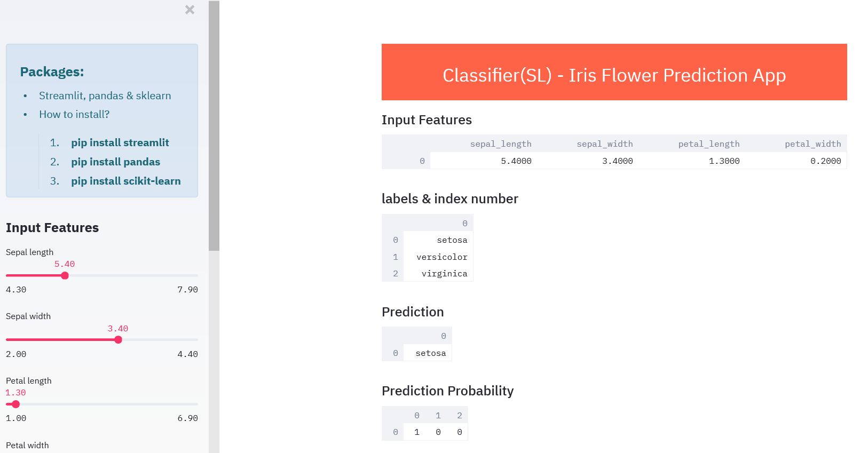
Task: Click the setosa cell in Prediction table
Action: click(x=430, y=353)
